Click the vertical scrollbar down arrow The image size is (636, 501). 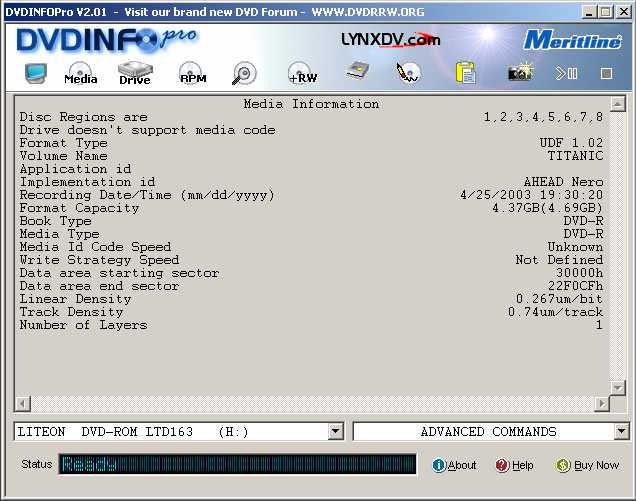coord(617,388)
